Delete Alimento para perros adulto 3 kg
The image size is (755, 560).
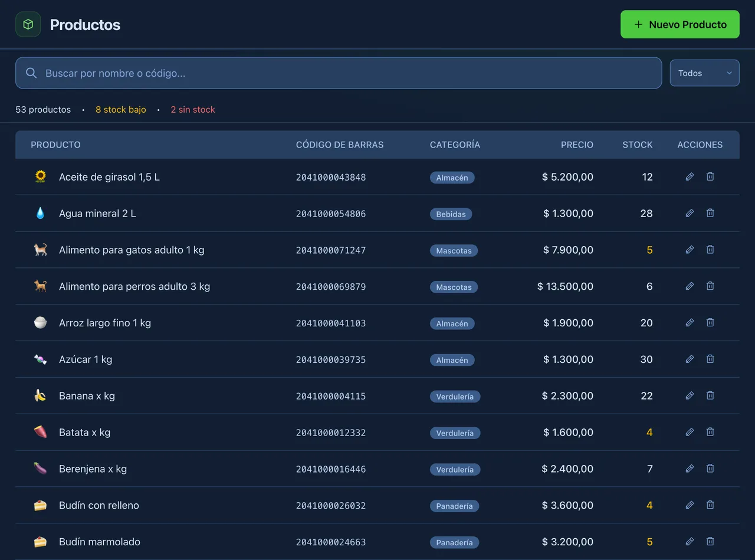(x=710, y=286)
